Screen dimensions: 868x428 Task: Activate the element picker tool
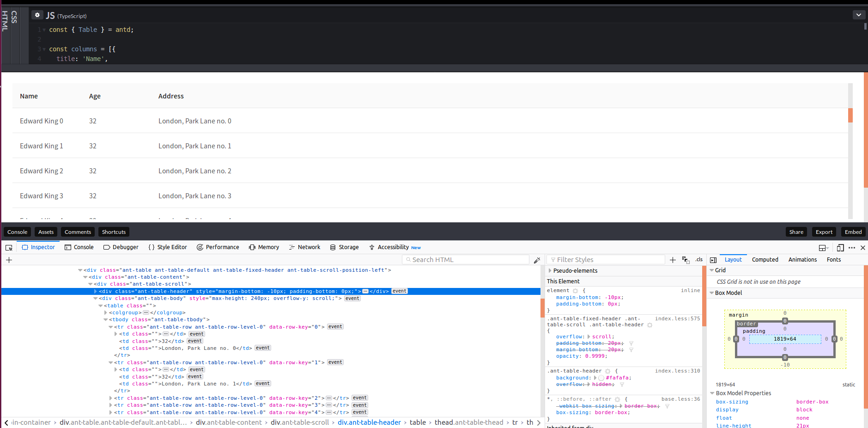[9, 248]
